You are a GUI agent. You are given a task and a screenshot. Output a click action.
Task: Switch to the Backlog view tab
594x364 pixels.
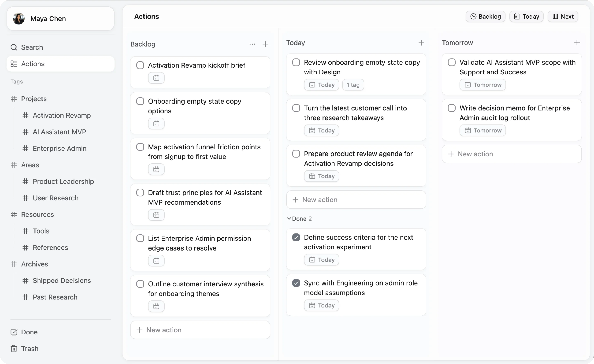pos(485,16)
